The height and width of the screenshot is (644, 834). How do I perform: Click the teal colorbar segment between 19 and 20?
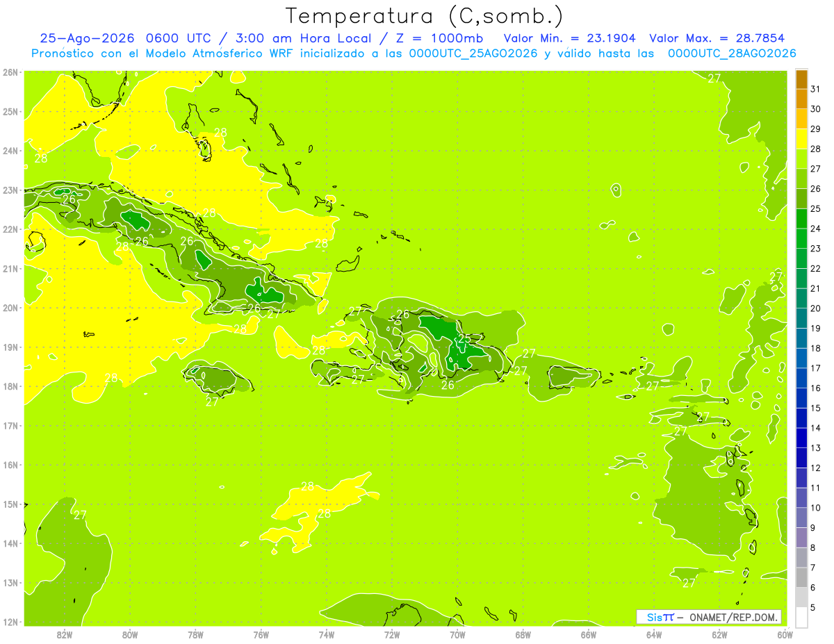801,319
